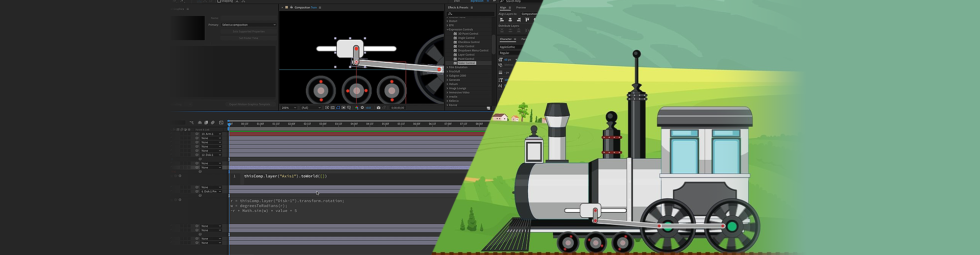The width and height of the screenshot is (980, 255).
Task: Open the 10. Arm-1 parent dropdown
Action: (210, 134)
